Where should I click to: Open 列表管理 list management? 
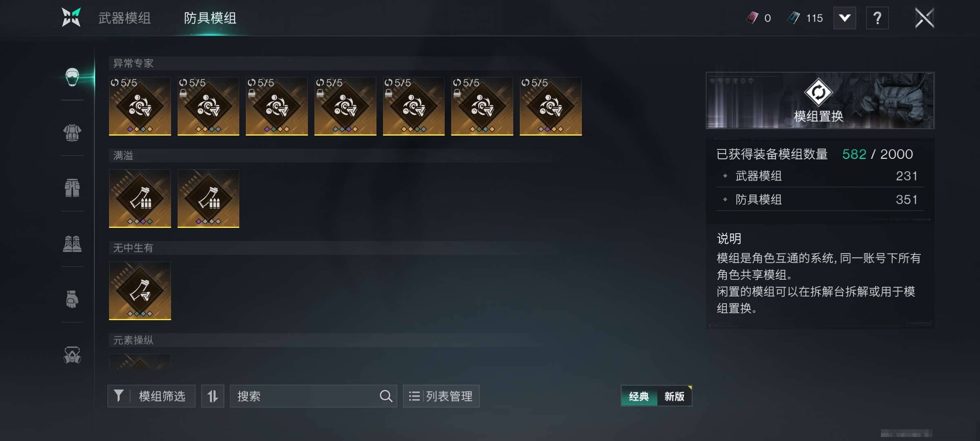[441, 396]
